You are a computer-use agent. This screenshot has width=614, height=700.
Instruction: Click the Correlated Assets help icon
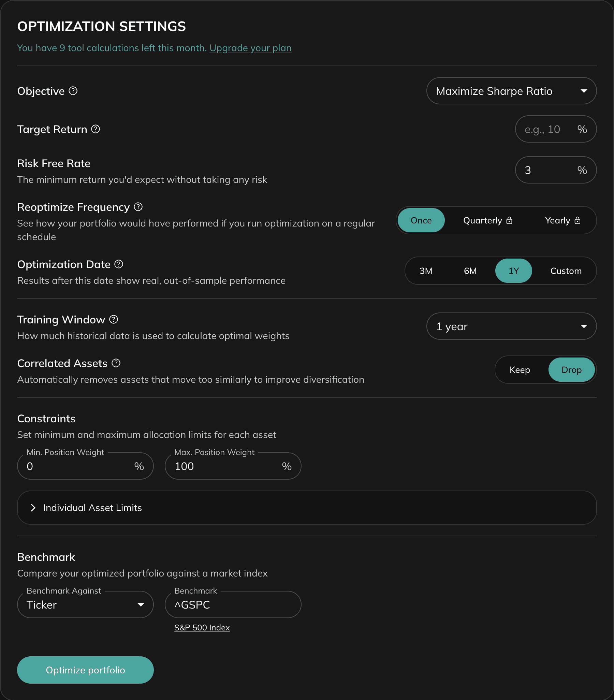[116, 363]
